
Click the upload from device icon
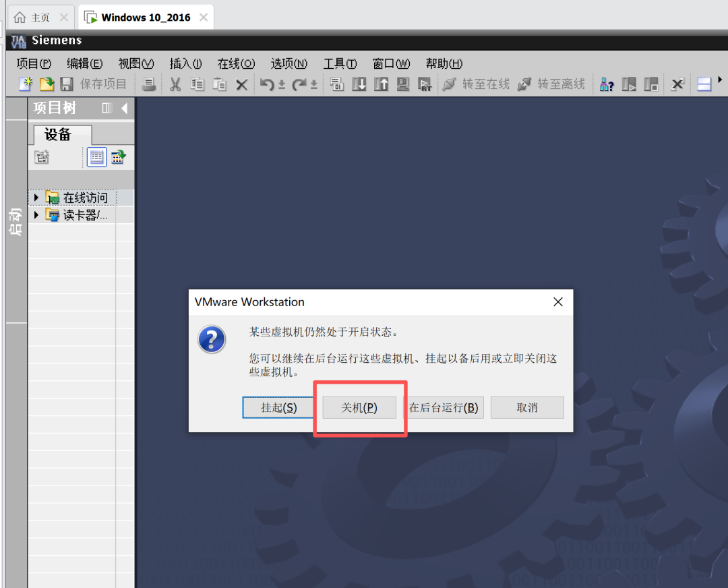tap(381, 84)
